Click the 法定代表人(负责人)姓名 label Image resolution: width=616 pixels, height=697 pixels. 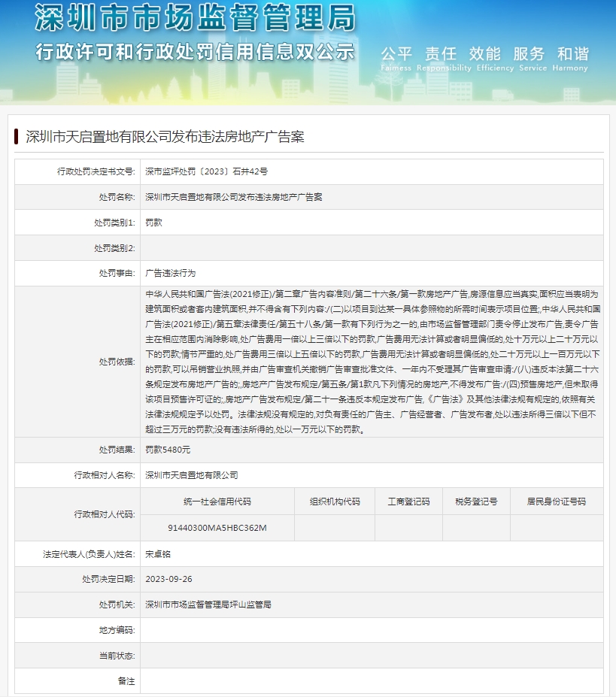(x=89, y=554)
